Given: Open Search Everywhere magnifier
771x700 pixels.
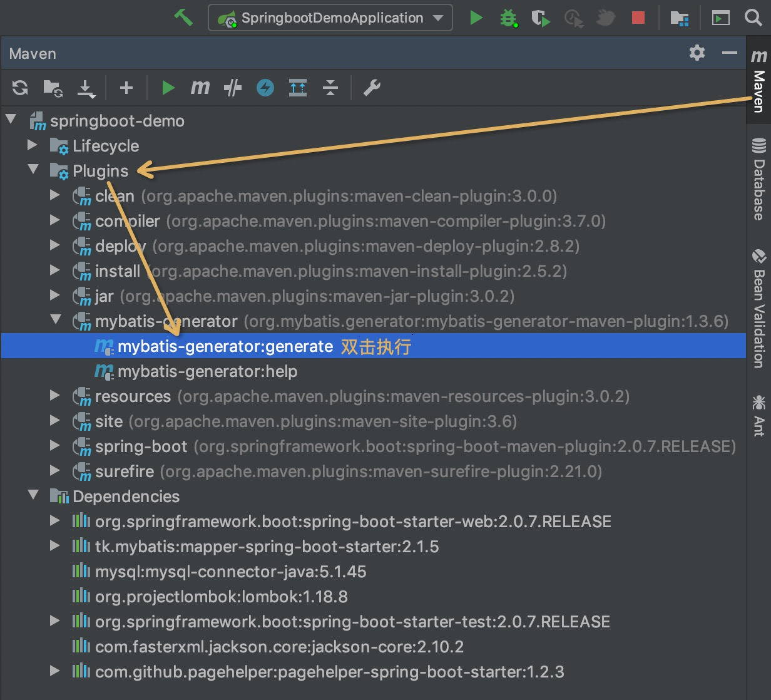Looking at the screenshot, I should click(753, 18).
